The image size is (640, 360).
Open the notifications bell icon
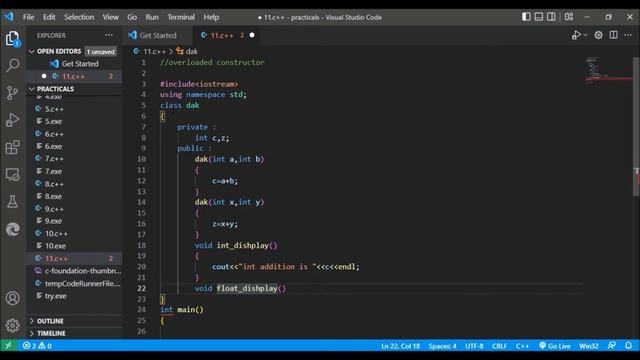click(x=629, y=346)
